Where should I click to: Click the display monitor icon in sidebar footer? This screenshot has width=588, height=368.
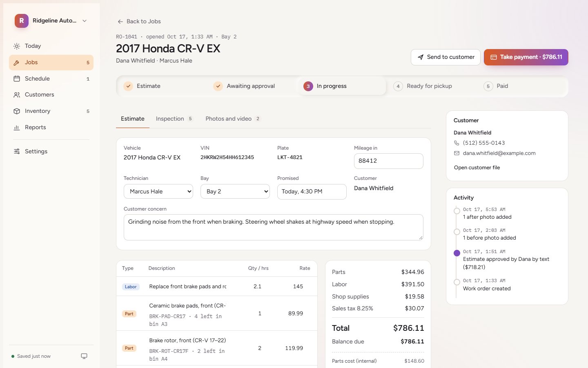click(x=84, y=356)
